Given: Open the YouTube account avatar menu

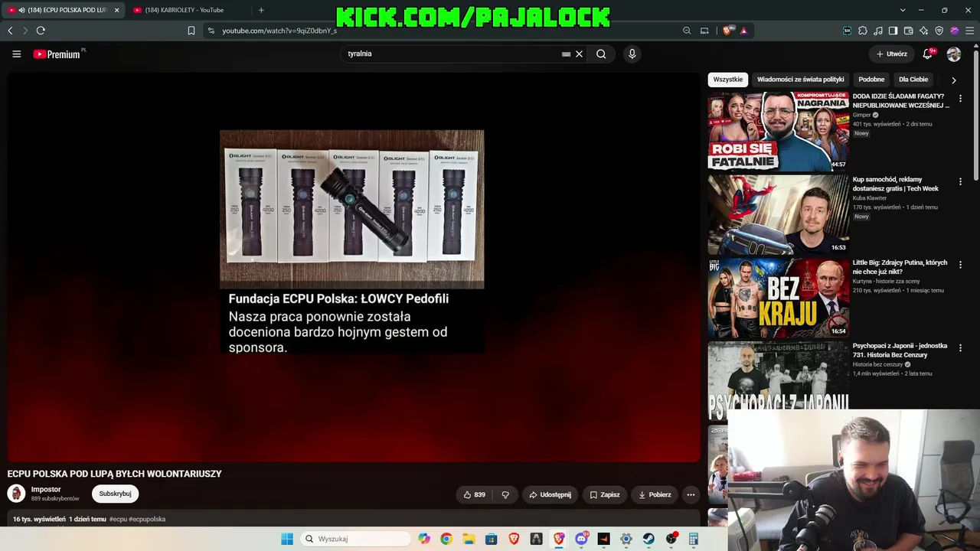Looking at the screenshot, I should pos(954,54).
